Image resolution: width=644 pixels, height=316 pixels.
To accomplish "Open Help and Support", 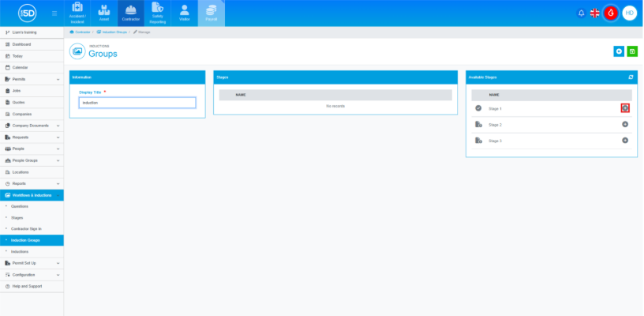I will (32, 286).
